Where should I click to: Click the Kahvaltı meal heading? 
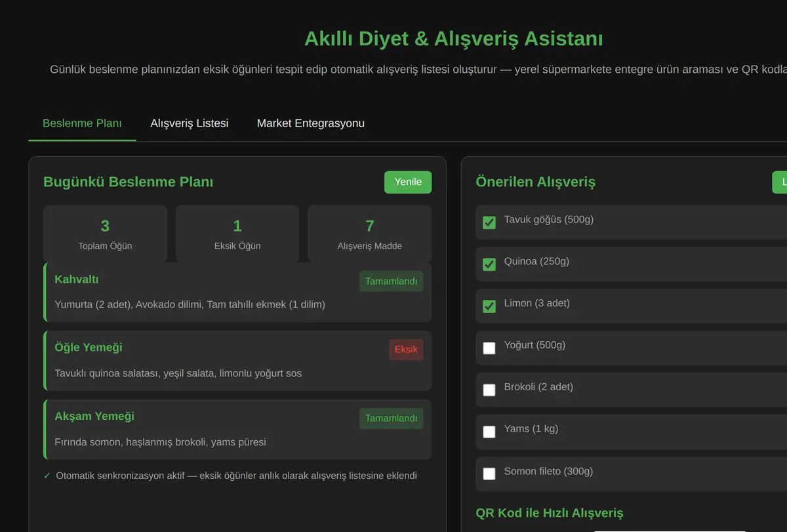click(77, 279)
